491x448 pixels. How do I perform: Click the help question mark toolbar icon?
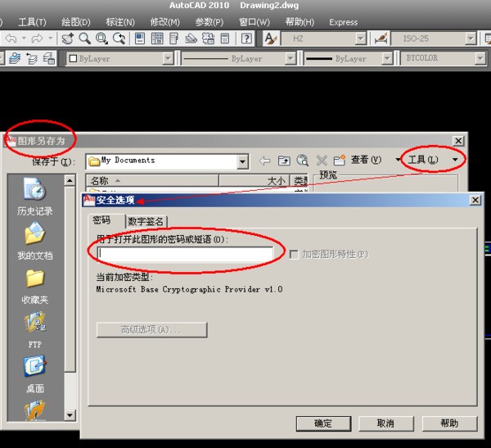[x=246, y=38]
